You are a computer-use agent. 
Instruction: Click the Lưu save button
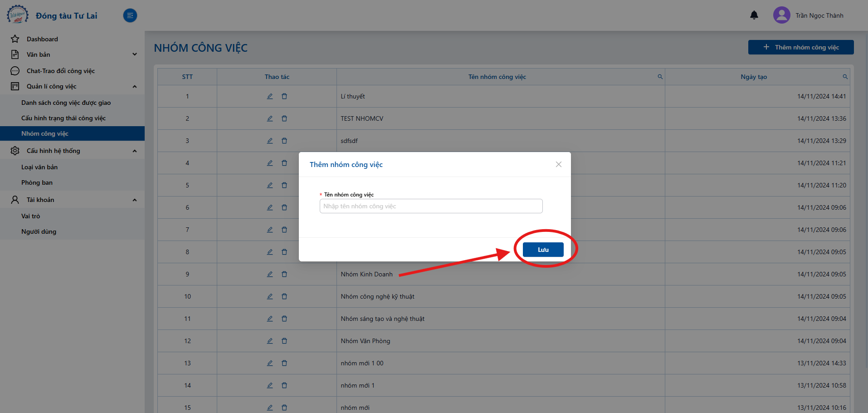click(543, 250)
